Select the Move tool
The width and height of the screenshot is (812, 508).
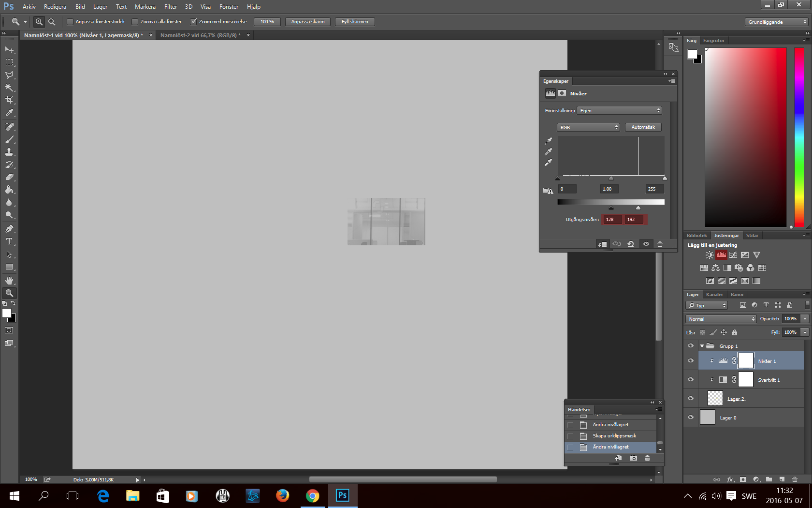(9, 50)
